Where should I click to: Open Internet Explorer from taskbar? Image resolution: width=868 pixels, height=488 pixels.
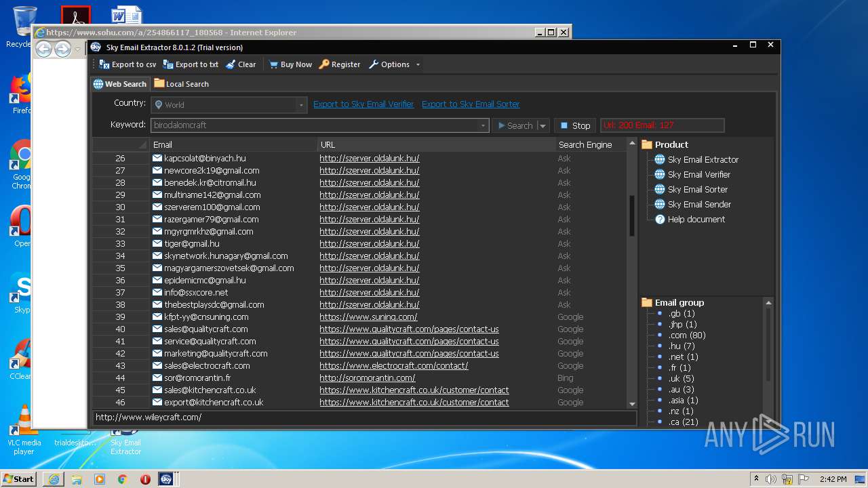pos(54,479)
